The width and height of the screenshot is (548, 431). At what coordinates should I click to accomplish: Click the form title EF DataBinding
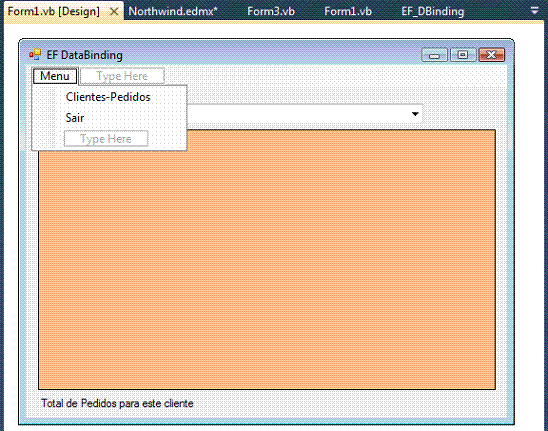click(85, 55)
